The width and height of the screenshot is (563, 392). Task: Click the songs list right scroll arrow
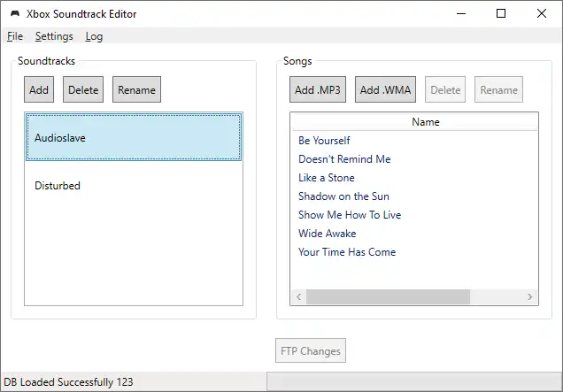530,296
